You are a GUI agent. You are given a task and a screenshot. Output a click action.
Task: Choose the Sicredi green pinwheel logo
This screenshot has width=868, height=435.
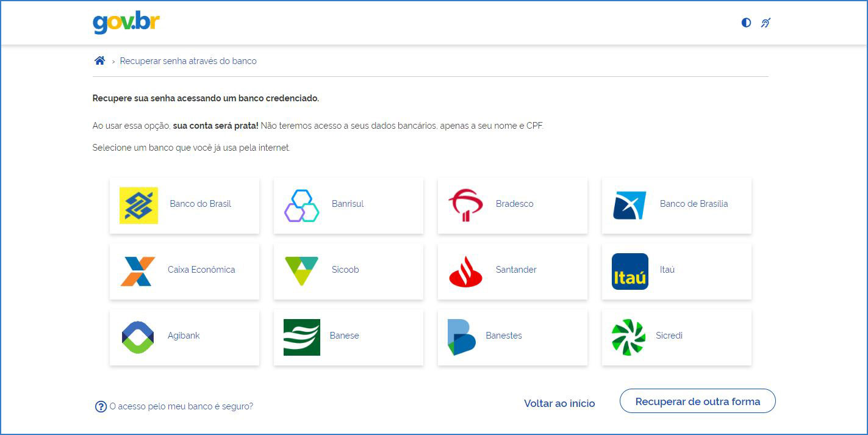[628, 337]
